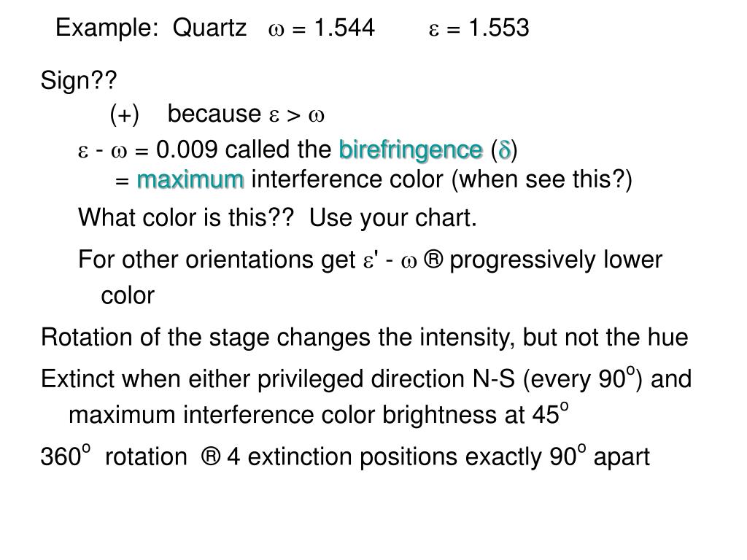747x560 pixels.
Task: Click 'What color is this??' question
Action: pos(186,217)
